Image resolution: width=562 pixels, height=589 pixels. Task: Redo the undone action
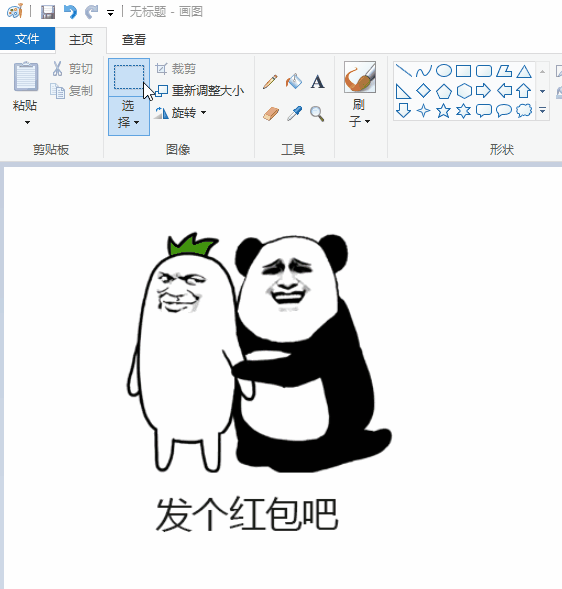[91, 12]
